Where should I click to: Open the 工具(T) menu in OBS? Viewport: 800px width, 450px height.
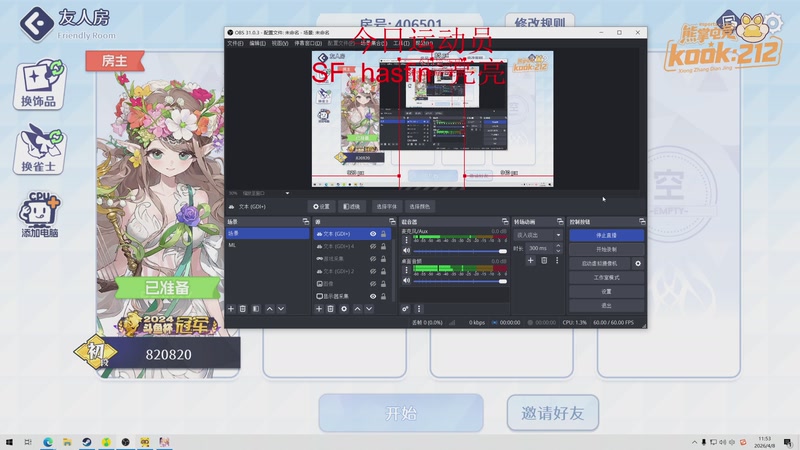tap(401, 43)
